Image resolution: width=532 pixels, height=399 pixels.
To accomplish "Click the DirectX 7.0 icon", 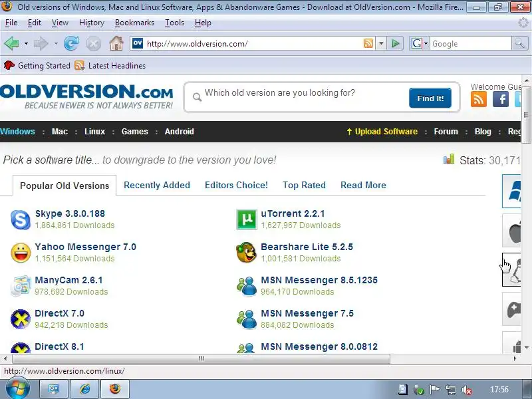I will pyautogui.click(x=21, y=319).
